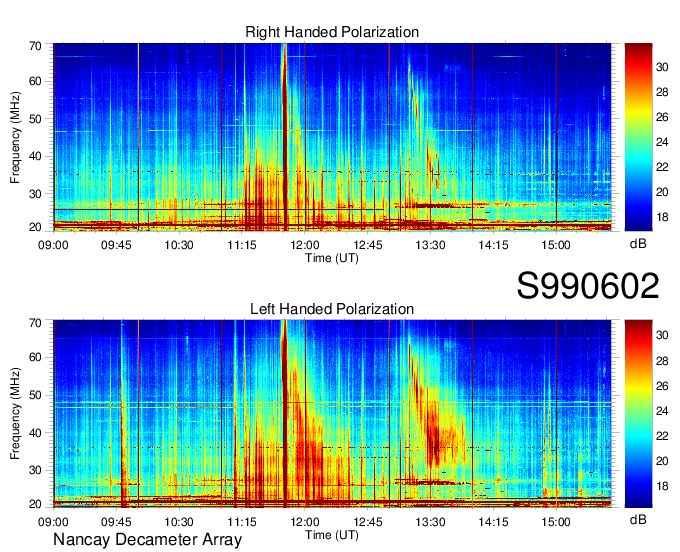Click 40 MHz frequency tick on Left Handed plot
This screenshot has width=680, height=552.
tap(36, 433)
